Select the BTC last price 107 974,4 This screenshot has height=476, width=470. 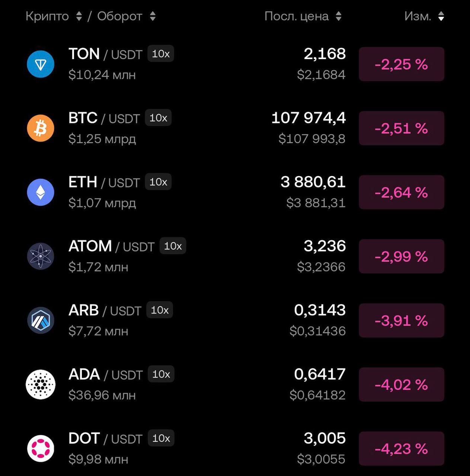308,118
